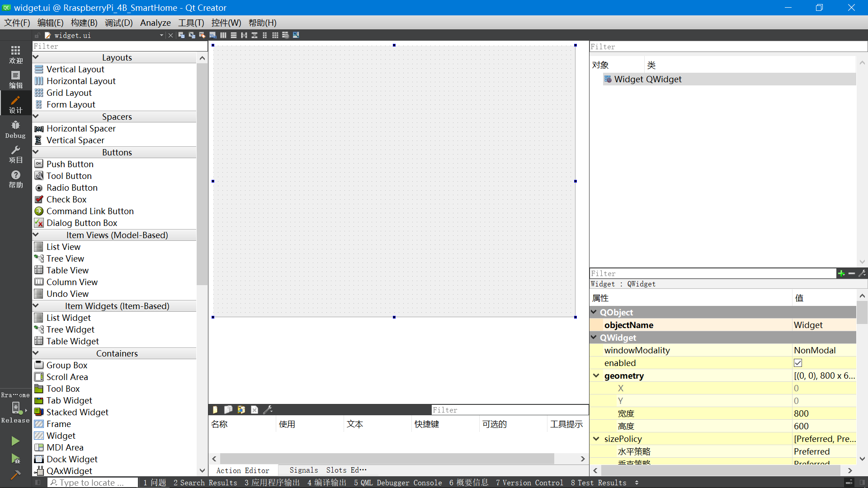Open the 1 问题 (Issues) output pane
This screenshot has height=488, width=868.
pyautogui.click(x=155, y=483)
